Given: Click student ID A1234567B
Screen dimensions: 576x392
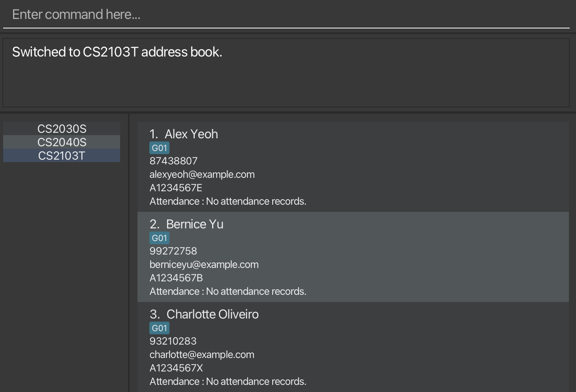Looking at the screenshot, I should [176, 278].
